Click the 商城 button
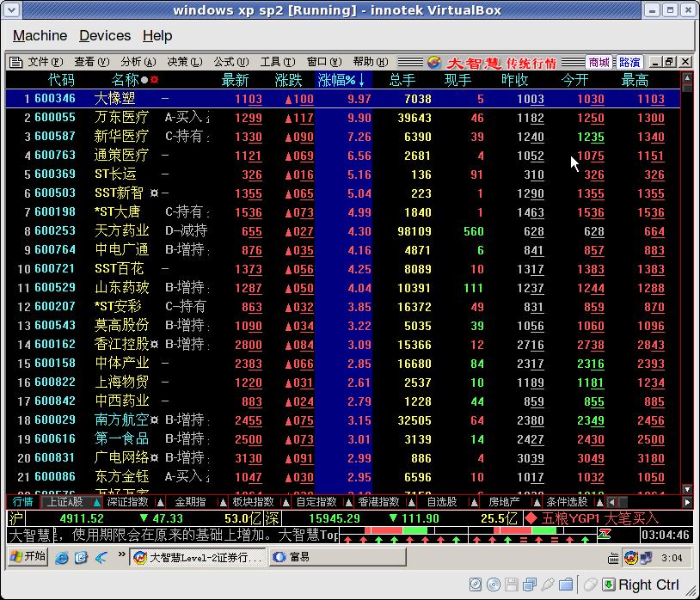The width and height of the screenshot is (700, 600). pos(599,62)
